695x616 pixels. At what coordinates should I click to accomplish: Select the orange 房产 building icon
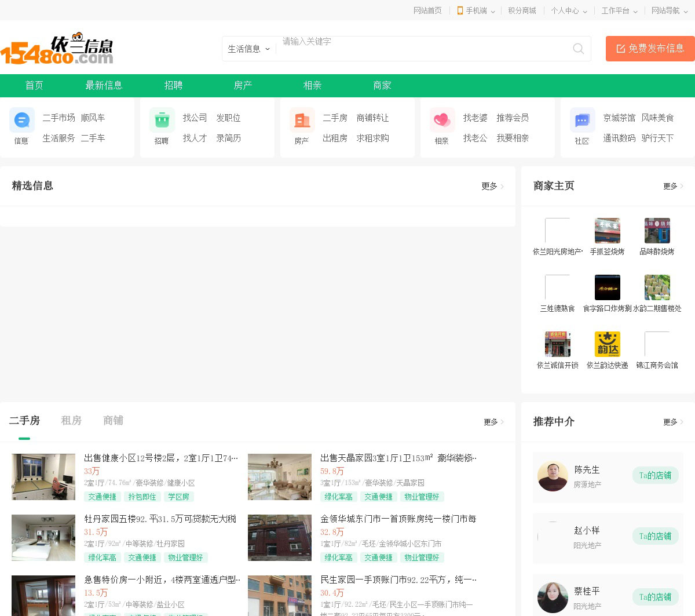(x=302, y=121)
